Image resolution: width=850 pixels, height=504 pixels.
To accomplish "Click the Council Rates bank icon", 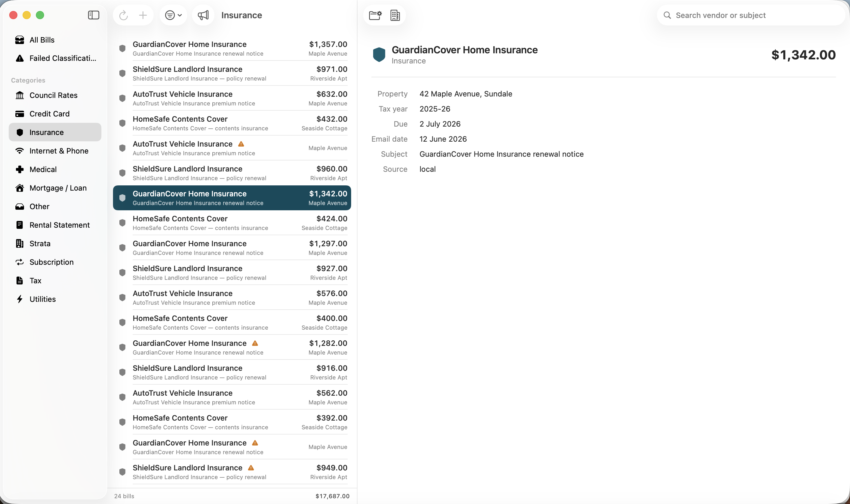I will click(20, 95).
